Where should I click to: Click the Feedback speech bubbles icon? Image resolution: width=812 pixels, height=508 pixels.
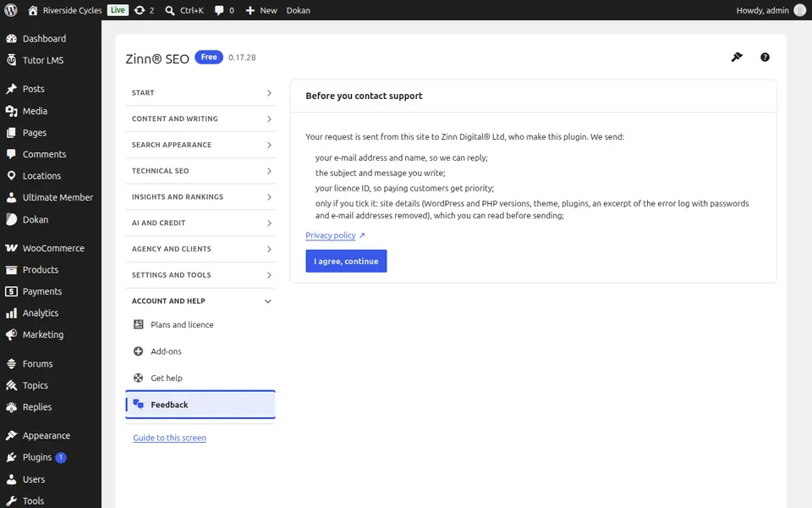[x=138, y=405]
